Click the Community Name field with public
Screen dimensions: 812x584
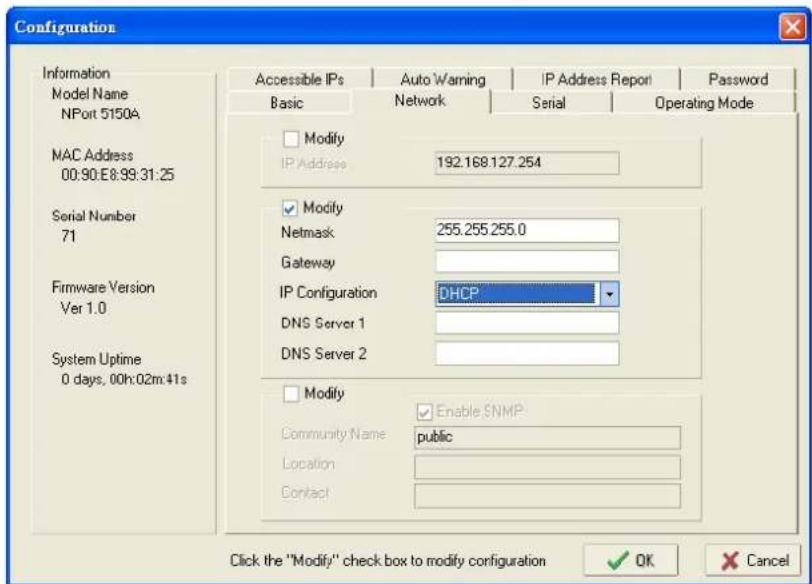pos(547,437)
